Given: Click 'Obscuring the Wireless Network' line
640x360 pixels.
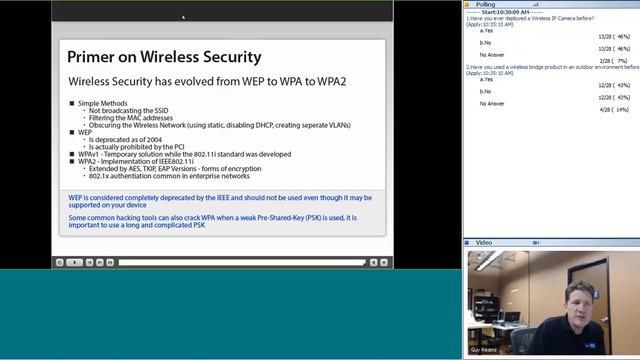Looking at the screenshot, I should tap(220, 125).
